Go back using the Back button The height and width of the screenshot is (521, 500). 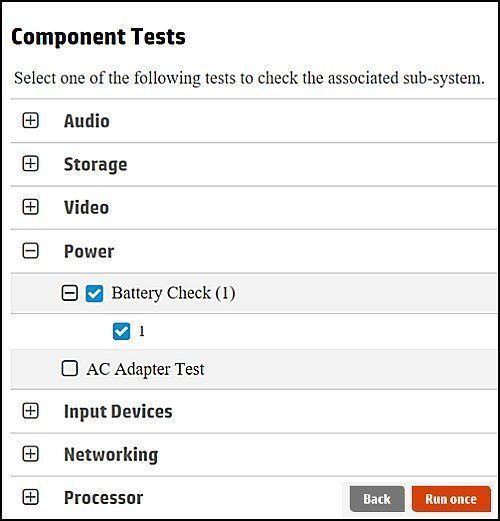point(377,499)
